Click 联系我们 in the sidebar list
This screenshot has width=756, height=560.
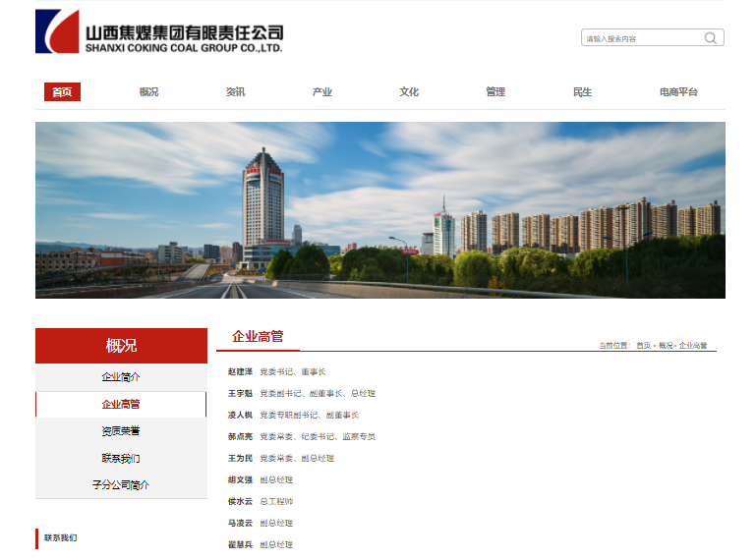point(121,458)
